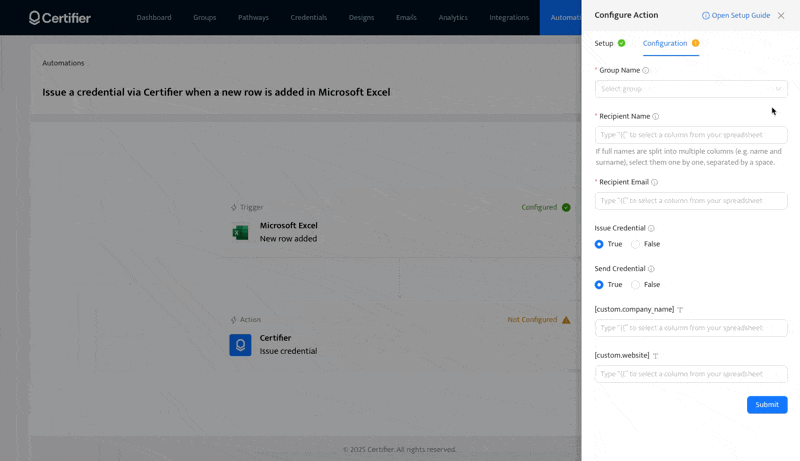Click the custom.website text type icon
This screenshot has height=461, width=800.
[656, 355]
